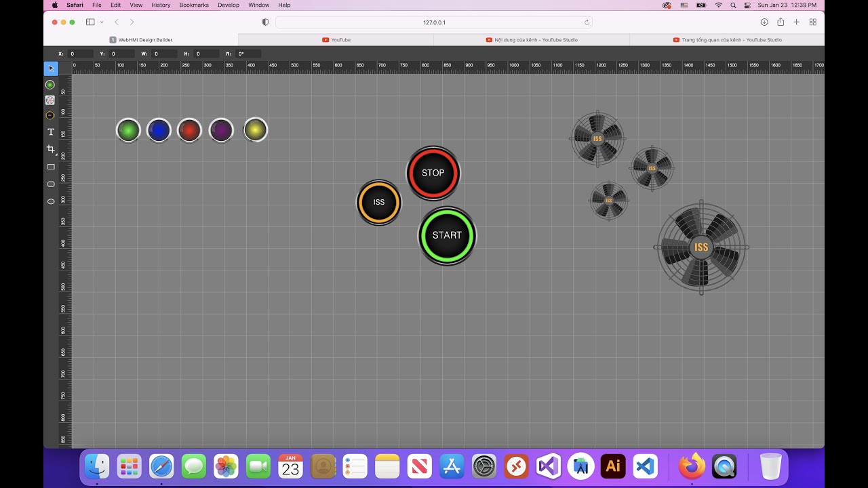868x488 pixels.
Task: Click the X position field
Action: pos(80,54)
